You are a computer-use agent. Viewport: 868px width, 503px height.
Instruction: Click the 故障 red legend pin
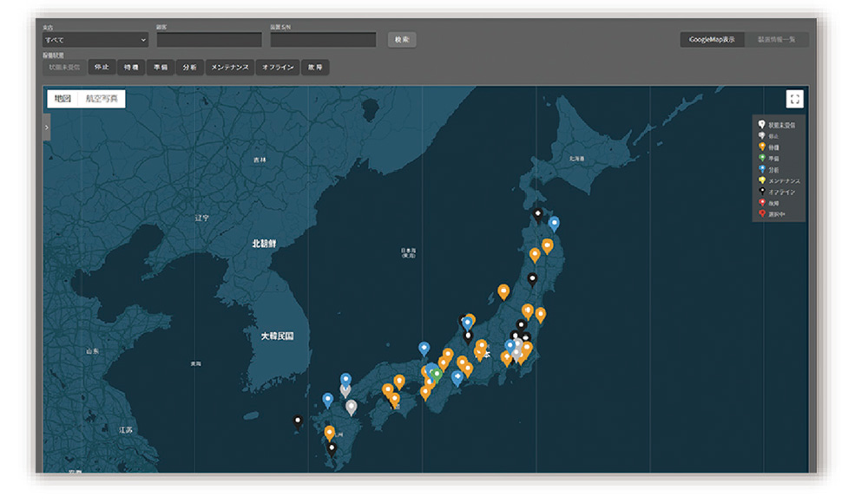tap(762, 203)
